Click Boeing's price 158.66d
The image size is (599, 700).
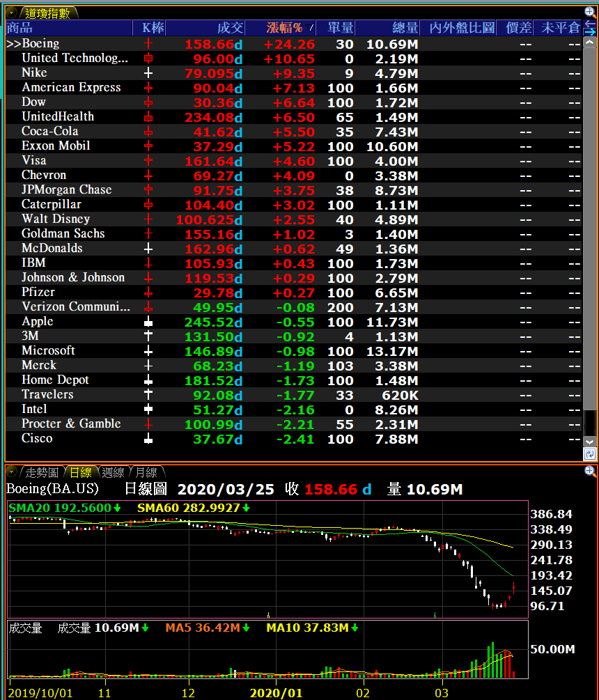[x=214, y=44]
